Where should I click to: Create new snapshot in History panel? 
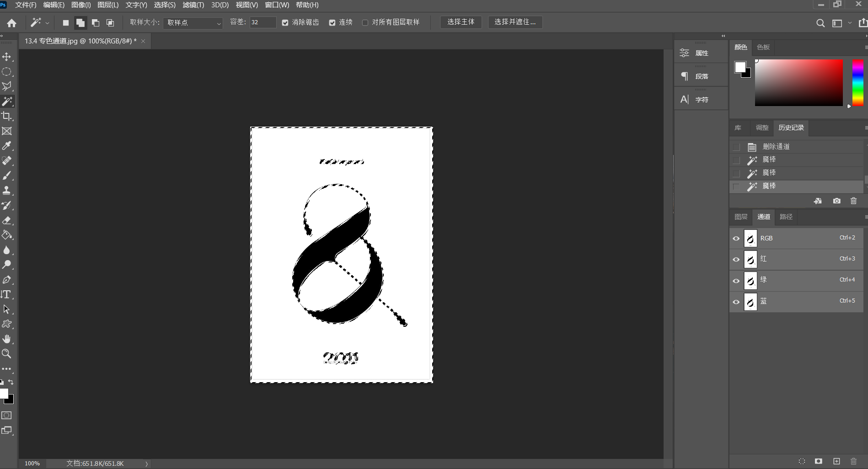836,201
